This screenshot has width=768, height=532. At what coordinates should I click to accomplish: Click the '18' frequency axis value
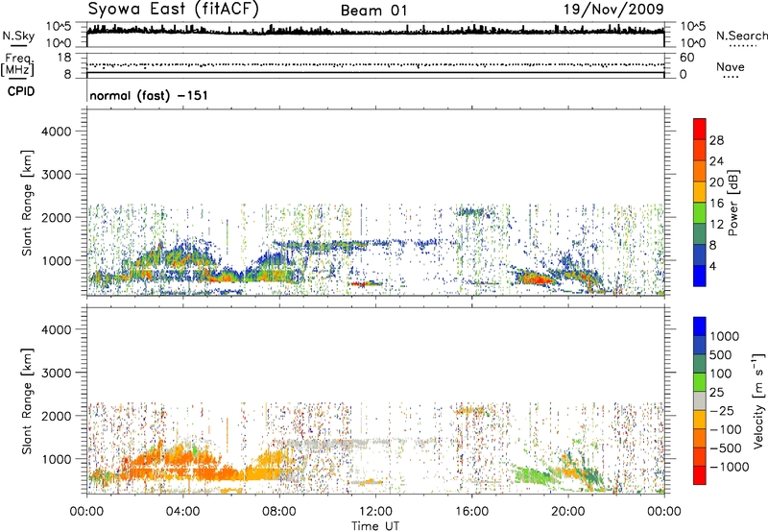[x=64, y=58]
